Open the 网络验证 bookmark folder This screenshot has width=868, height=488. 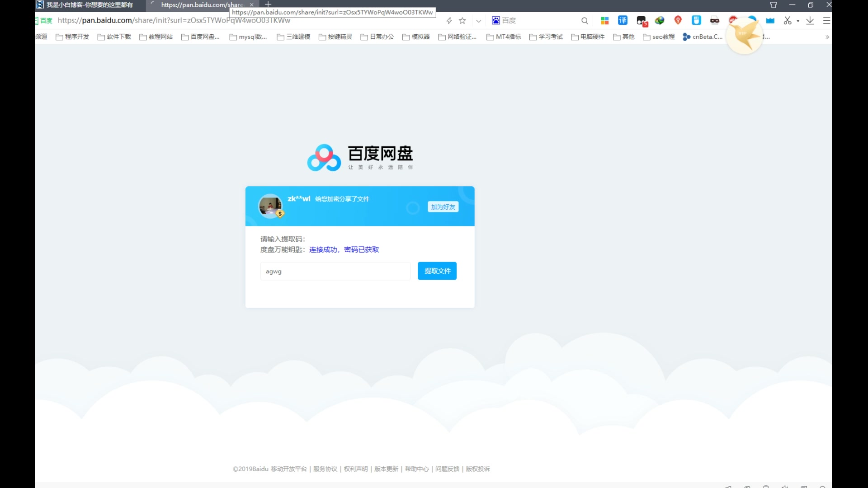(x=458, y=37)
